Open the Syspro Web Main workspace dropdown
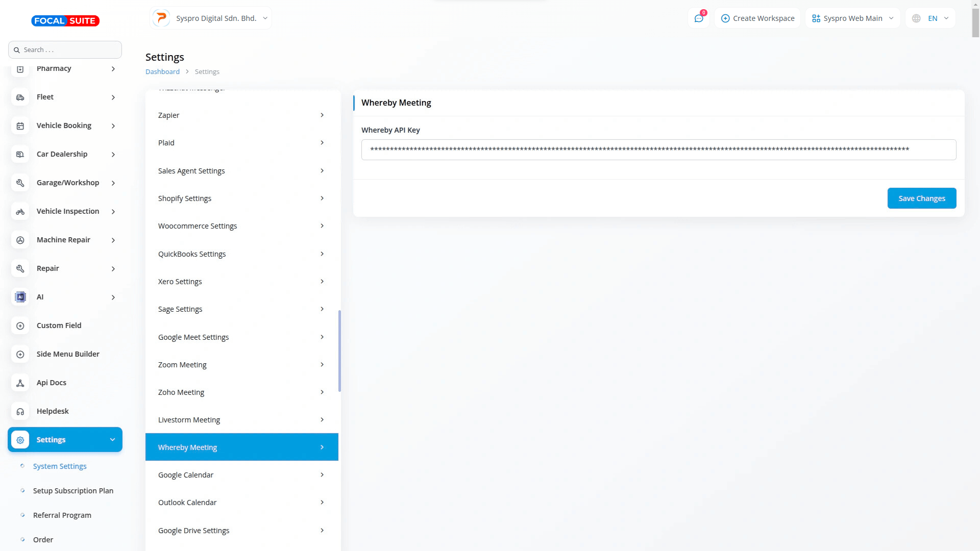This screenshot has width=980, height=551. (x=852, y=18)
